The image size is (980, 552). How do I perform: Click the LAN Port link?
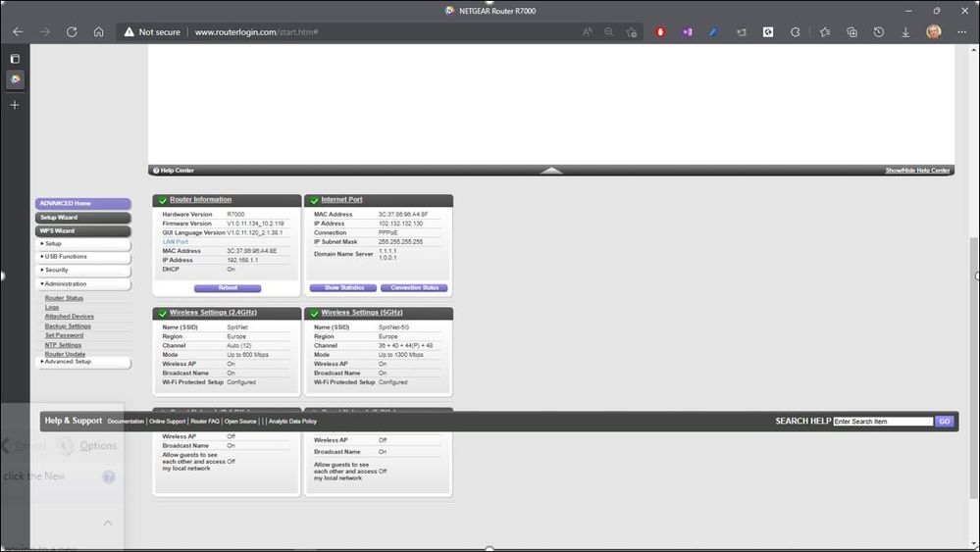[x=175, y=241]
